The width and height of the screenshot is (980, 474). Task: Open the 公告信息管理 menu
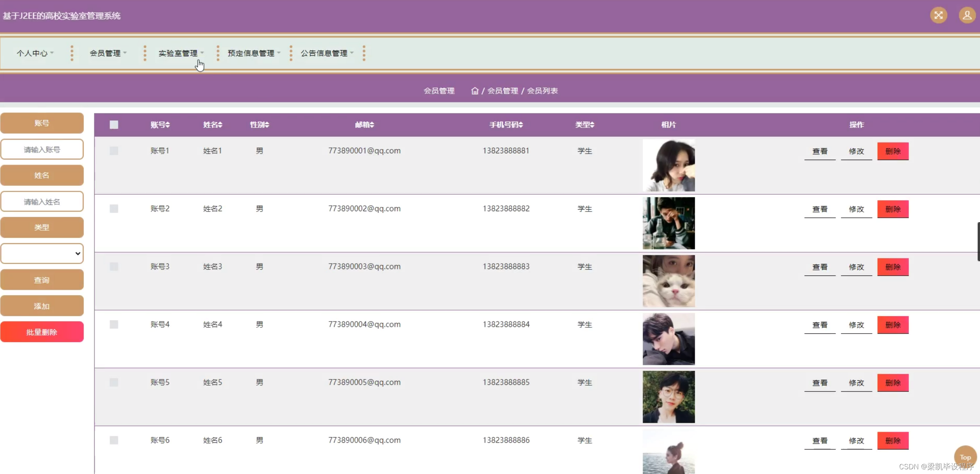[x=327, y=53]
